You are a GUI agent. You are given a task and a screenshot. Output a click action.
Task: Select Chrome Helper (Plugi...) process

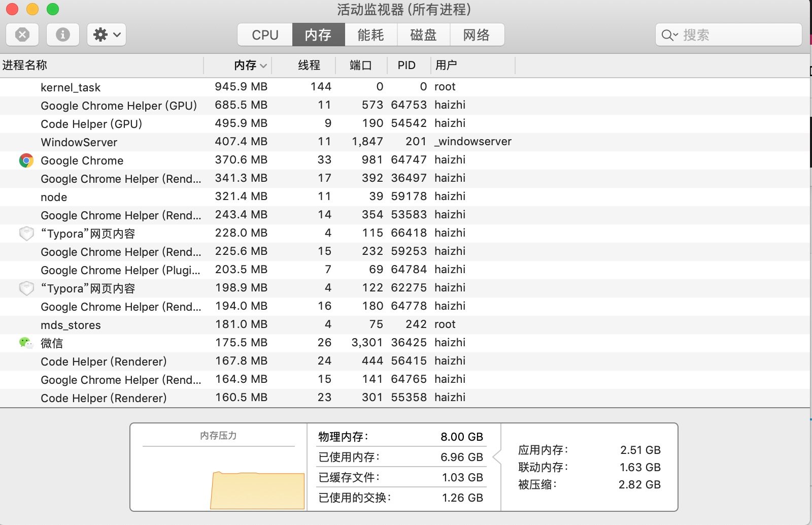click(x=121, y=270)
